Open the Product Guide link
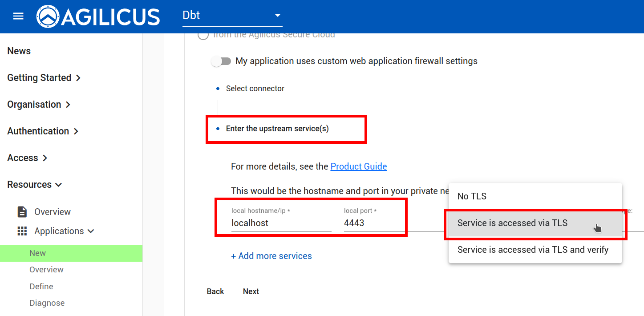 (358, 166)
